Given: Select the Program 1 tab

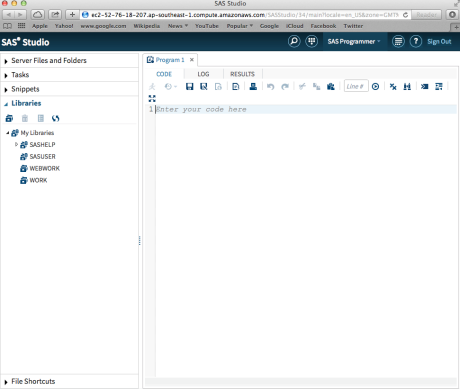Looking at the screenshot, I should pos(170,60).
